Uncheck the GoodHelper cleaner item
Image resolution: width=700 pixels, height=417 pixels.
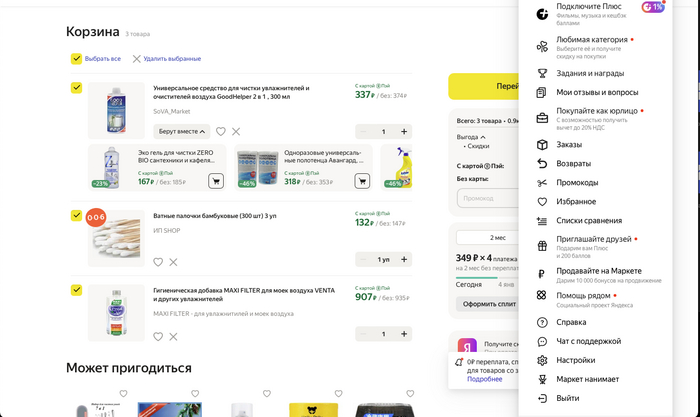click(76, 88)
